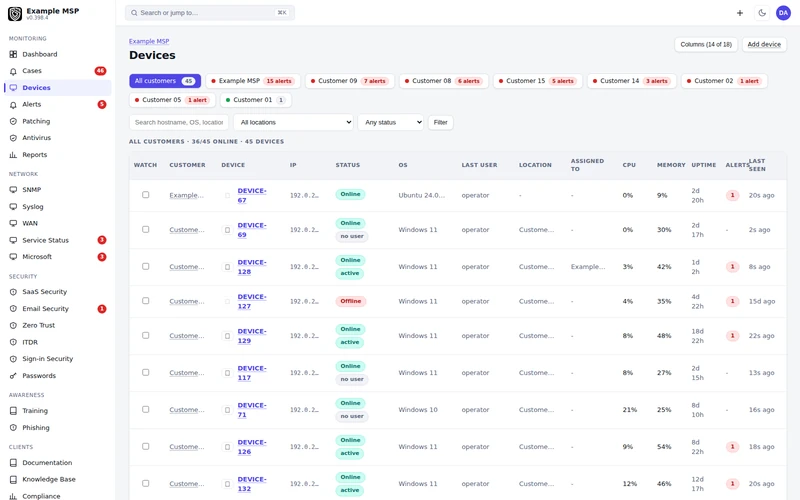800x500 pixels.
Task: Check watch box for DEVICE-127
Action: 145,301
